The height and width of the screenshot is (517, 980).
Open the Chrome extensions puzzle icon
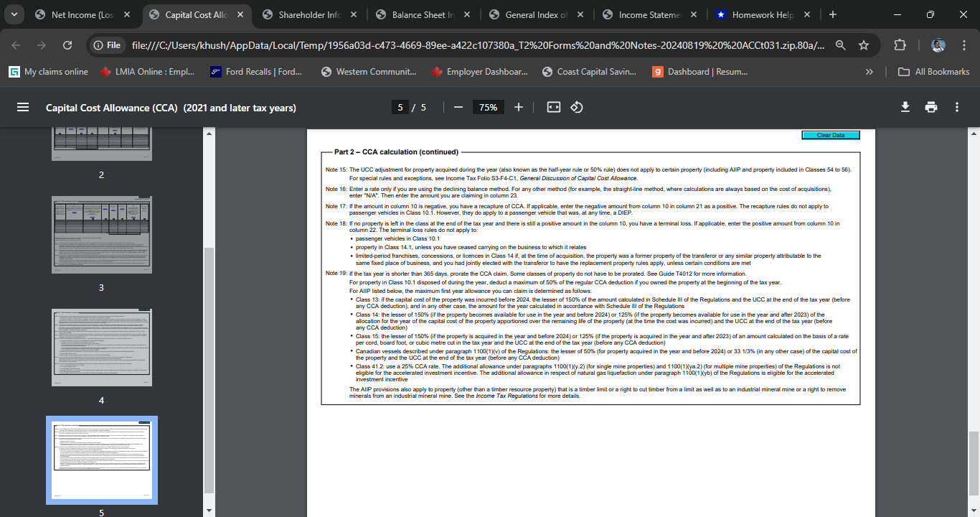[x=899, y=44]
